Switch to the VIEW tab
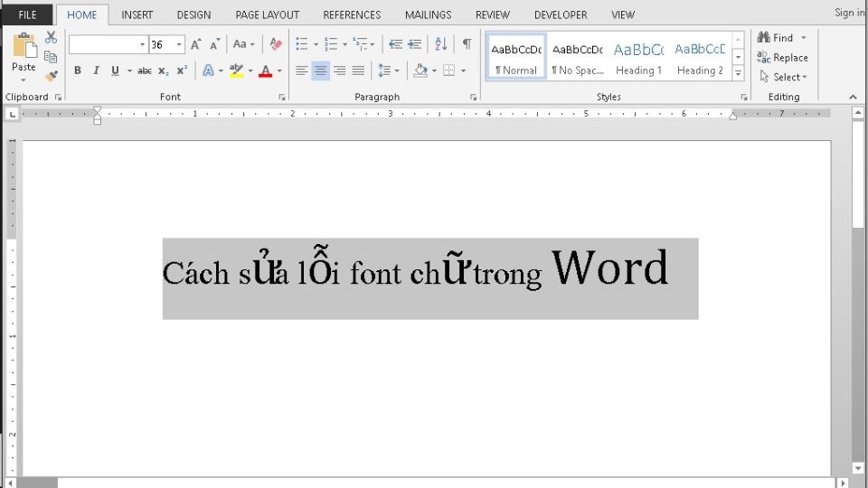The image size is (868, 488). point(623,15)
